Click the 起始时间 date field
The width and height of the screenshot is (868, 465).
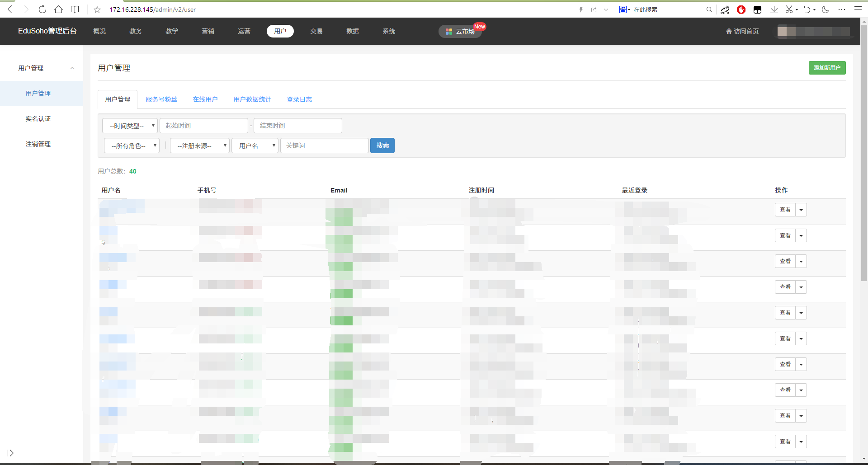pos(203,126)
